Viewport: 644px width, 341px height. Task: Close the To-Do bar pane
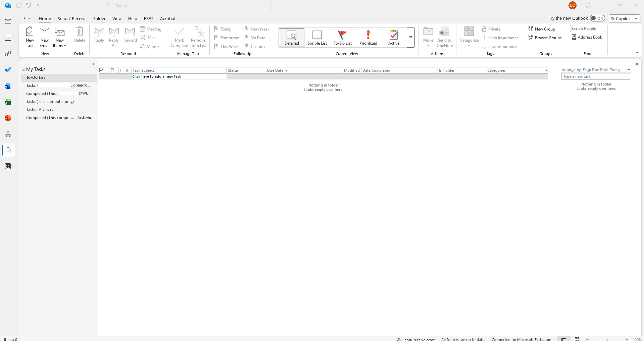(x=637, y=64)
